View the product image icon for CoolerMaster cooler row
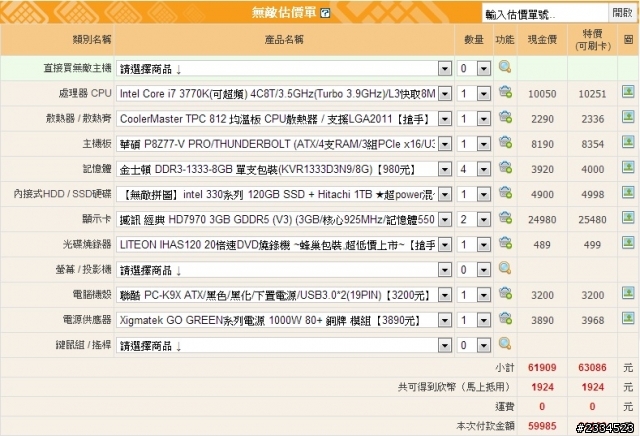This screenshot has height=436, width=640. pyautogui.click(x=628, y=117)
